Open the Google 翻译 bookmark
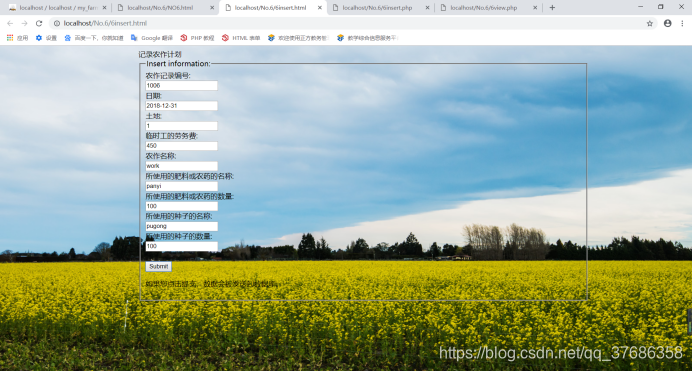This screenshot has height=372, width=693. (152, 38)
